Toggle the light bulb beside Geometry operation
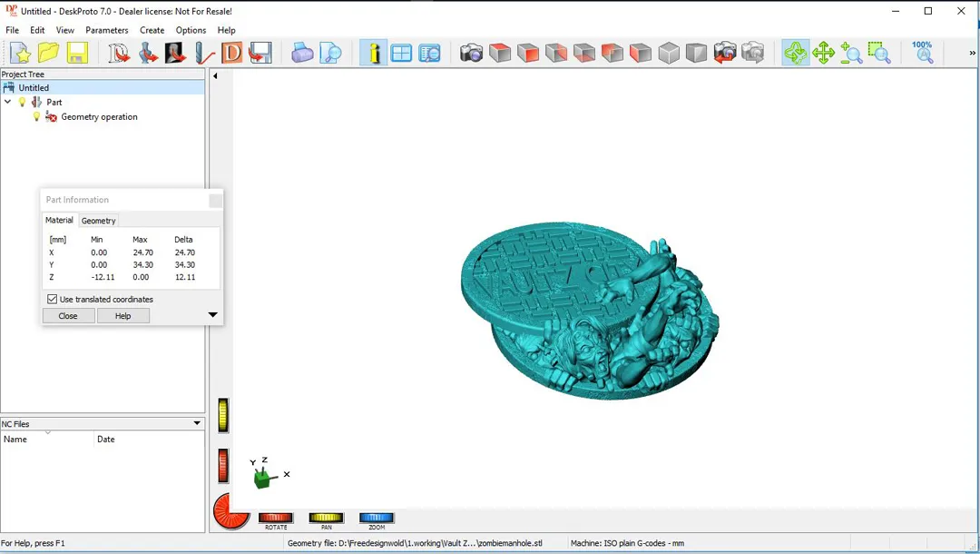The height and width of the screenshot is (554, 980). pyautogui.click(x=36, y=116)
